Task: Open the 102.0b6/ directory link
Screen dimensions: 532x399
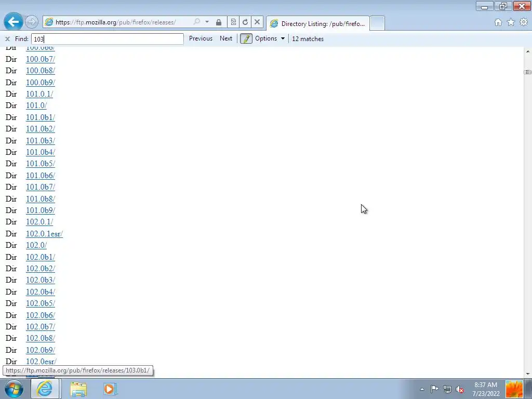Action: pyautogui.click(x=41, y=315)
